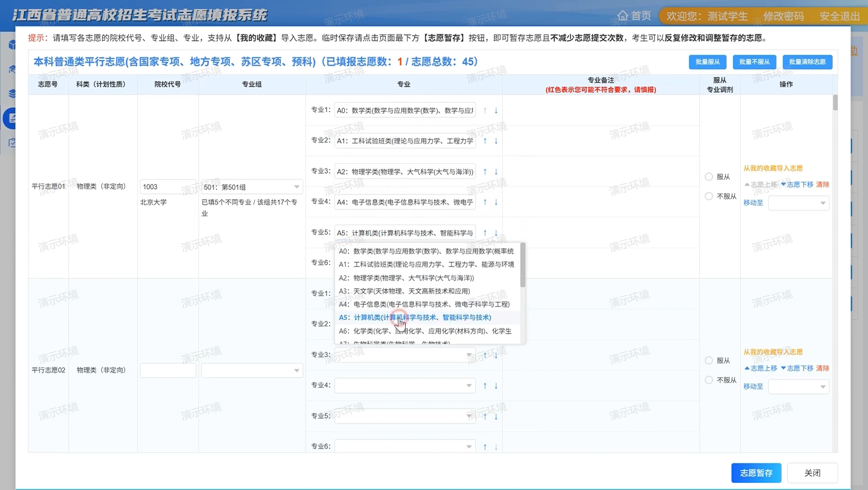The height and width of the screenshot is (490, 868).
Task: Click the up arrow beside 专业6 in 平行志愿02
Action: pos(485,447)
